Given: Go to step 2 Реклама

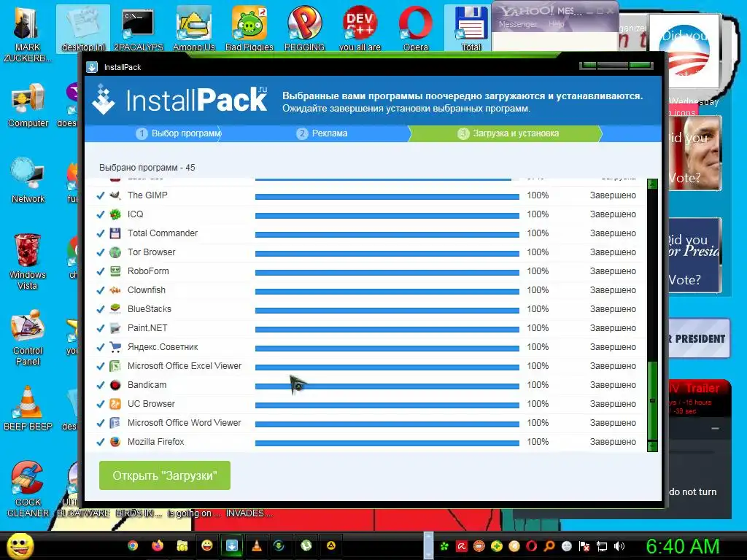Looking at the screenshot, I should coord(322,134).
